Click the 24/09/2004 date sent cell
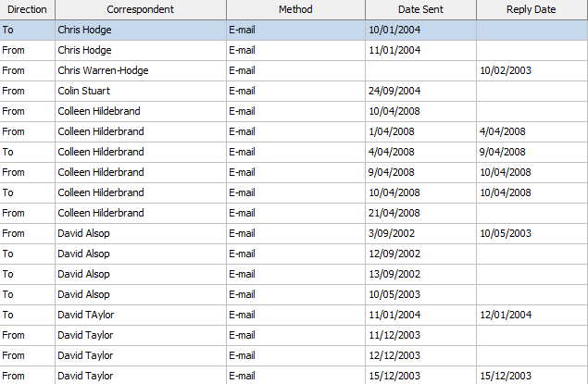Viewport: 588px width, 384px height. click(x=395, y=91)
